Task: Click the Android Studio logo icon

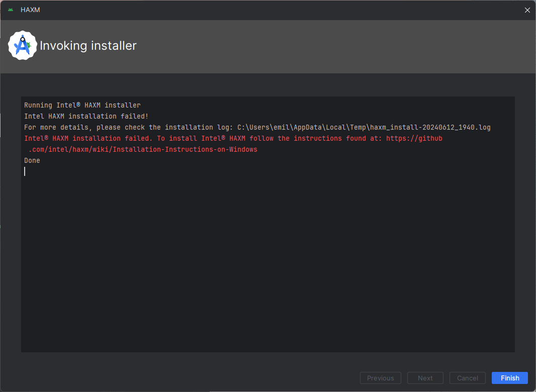Action: [x=23, y=45]
